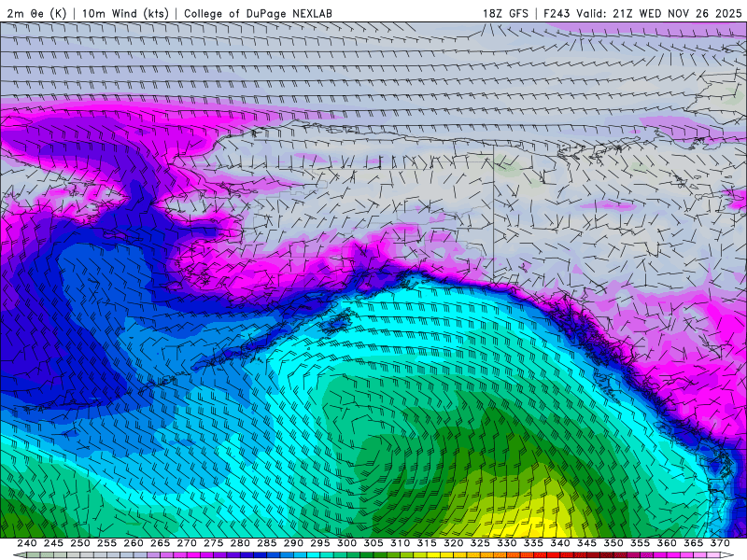Viewport: 747px width, 560px height.
Task: Pick the 315 legend number
Action: 427,543
